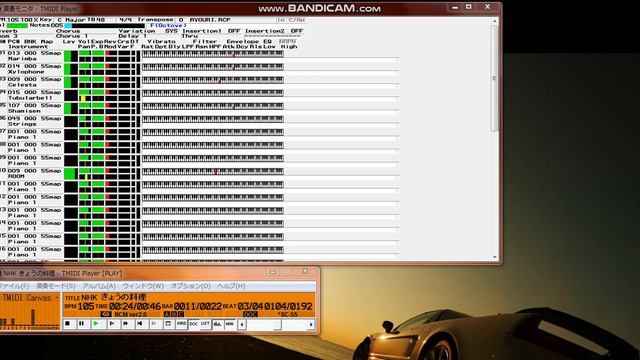This screenshot has width=640, height=360.
Task: Click the Marimba level meter
Action: click(x=71, y=56)
